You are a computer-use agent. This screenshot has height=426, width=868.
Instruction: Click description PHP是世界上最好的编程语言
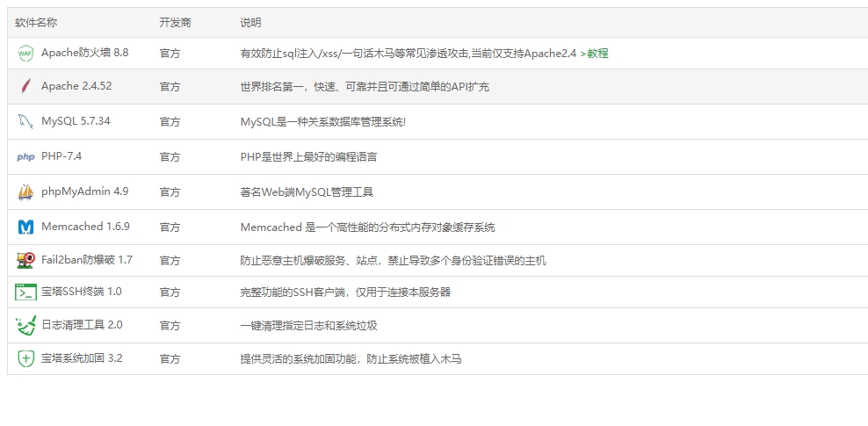(x=309, y=156)
